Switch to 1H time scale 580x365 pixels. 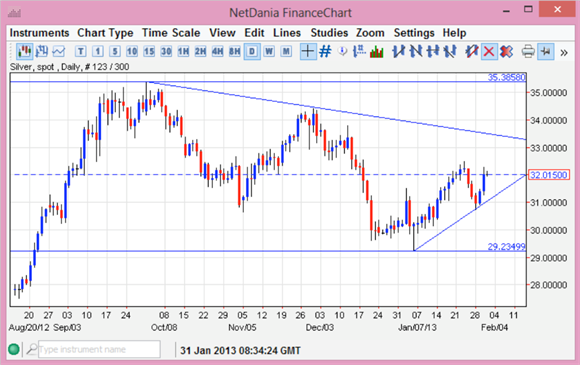point(183,51)
